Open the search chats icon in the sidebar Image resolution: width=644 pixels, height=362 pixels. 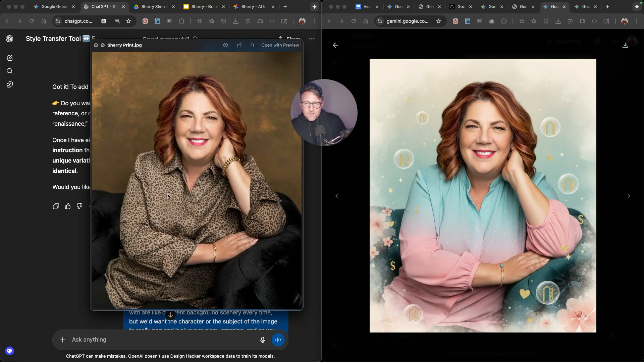(10, 71)
